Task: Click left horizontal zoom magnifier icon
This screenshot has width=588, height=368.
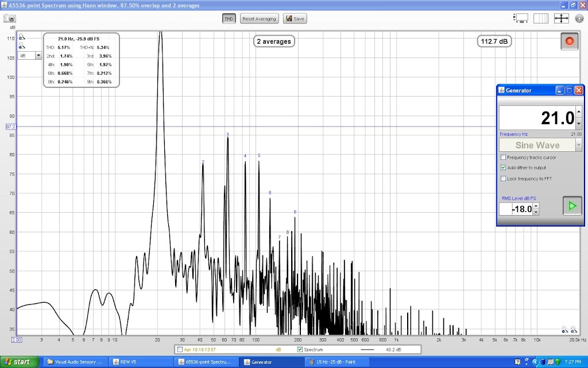Action: coord(565,329)
